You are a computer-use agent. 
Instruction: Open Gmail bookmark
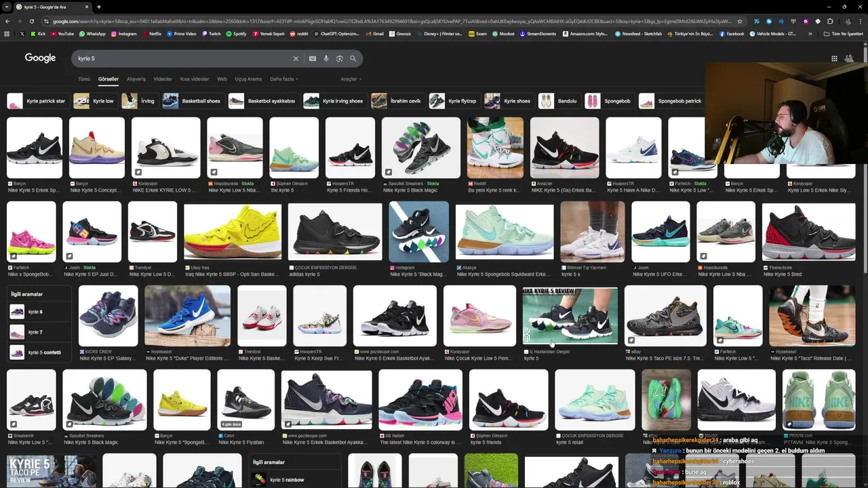[x=375, y=33]
